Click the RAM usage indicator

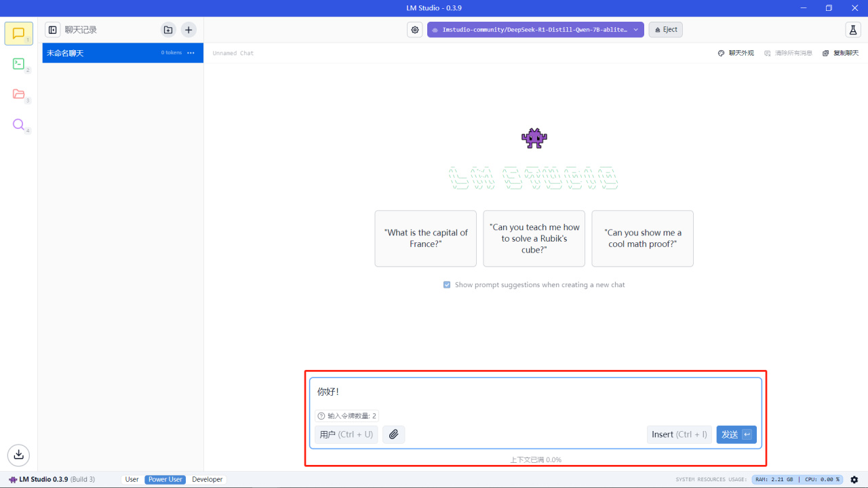[x=774, y=480]
